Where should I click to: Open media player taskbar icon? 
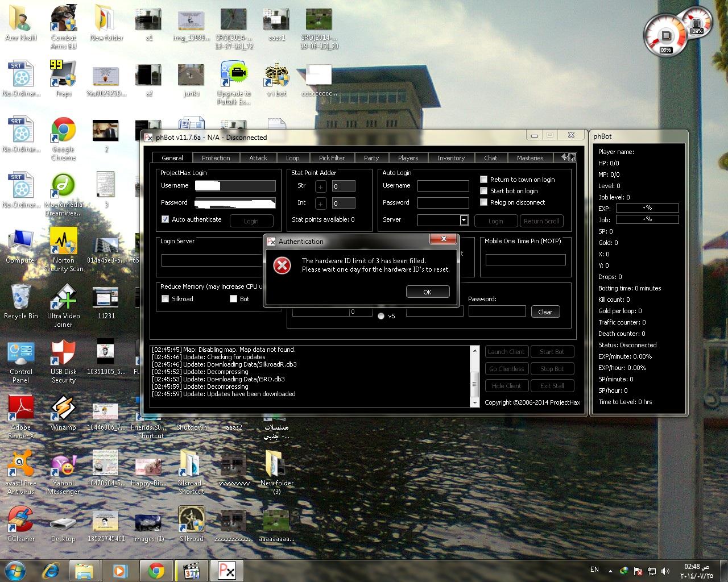(x=120, y=570)
